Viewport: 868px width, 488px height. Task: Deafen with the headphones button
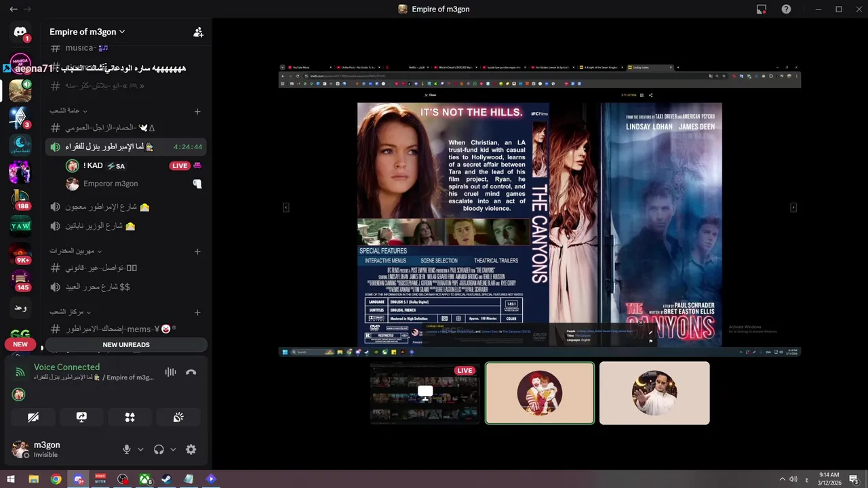coord(159,449)
